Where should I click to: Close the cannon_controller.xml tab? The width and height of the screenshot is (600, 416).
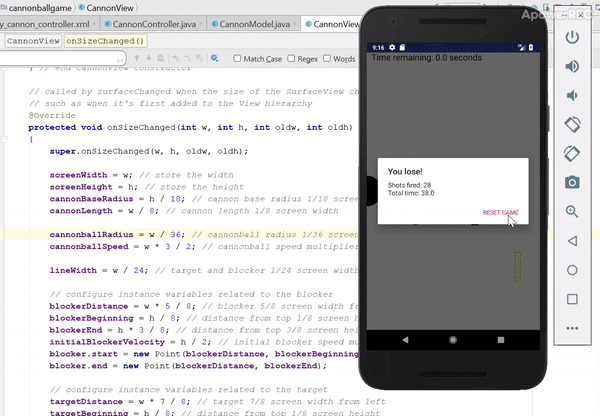[95, 24]
